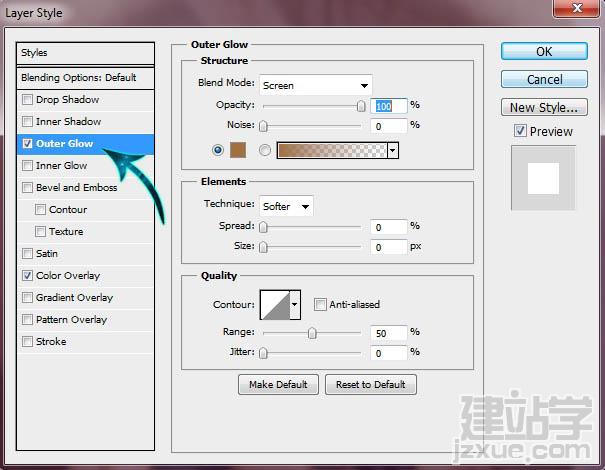Click the Size px field

coord(389,247)
